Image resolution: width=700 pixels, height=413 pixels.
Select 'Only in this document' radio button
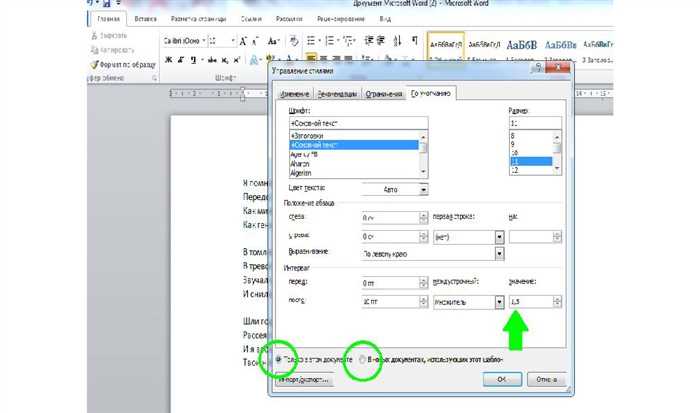click(x=279, y=359)
